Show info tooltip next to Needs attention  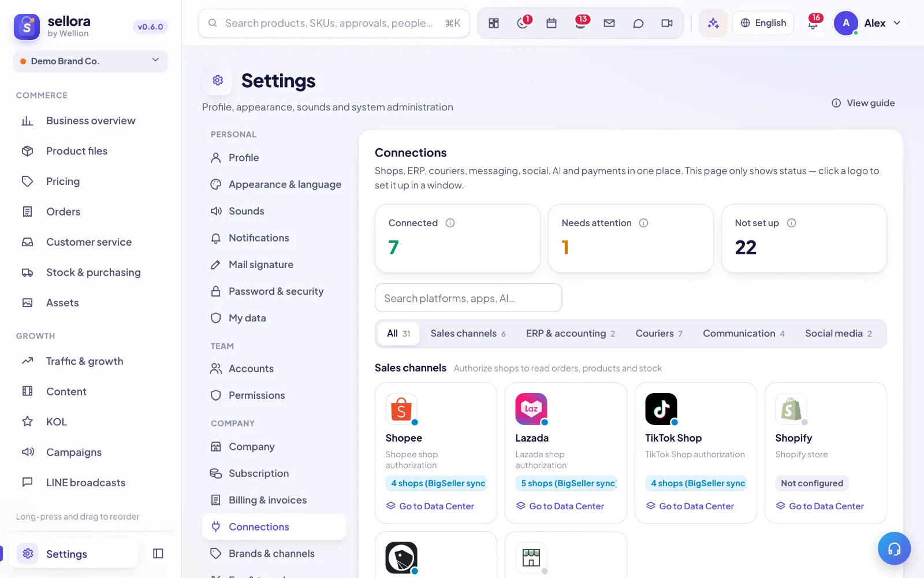[x=643, y=223]
